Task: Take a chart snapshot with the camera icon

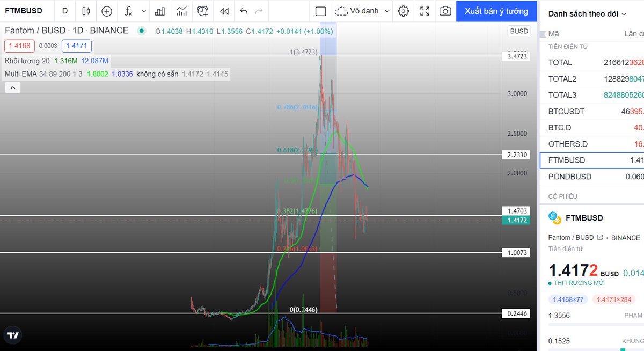Action: [445, 11]
